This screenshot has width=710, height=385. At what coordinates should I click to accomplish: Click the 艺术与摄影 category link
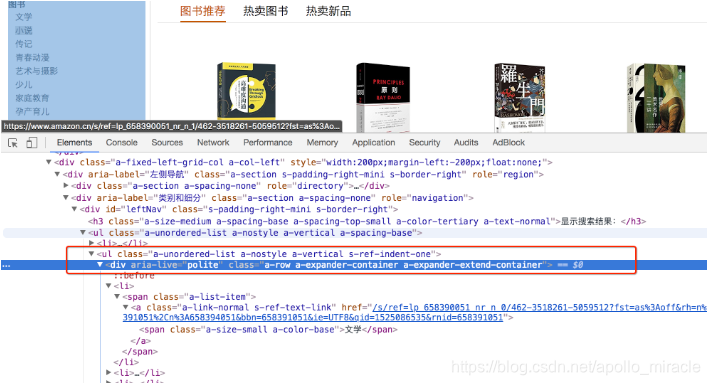point(36,71)
